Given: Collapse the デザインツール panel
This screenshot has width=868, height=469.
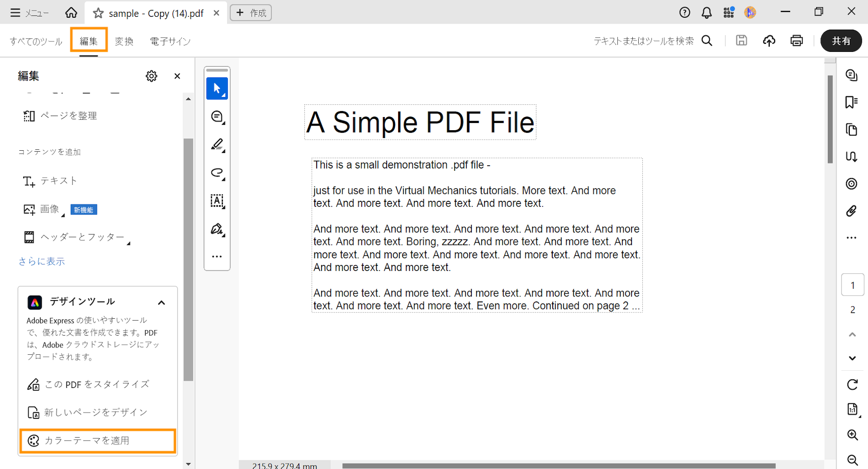Looking at the screenshot, I should (161, 302).
